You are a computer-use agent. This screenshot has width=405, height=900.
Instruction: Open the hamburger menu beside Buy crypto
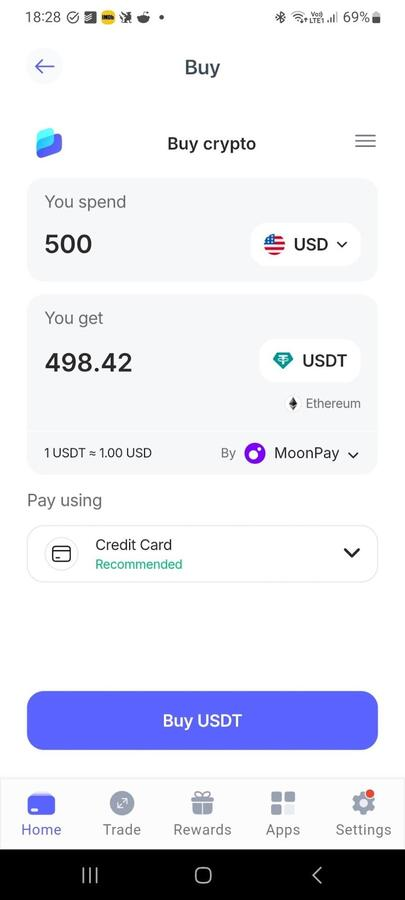[365, 141]
